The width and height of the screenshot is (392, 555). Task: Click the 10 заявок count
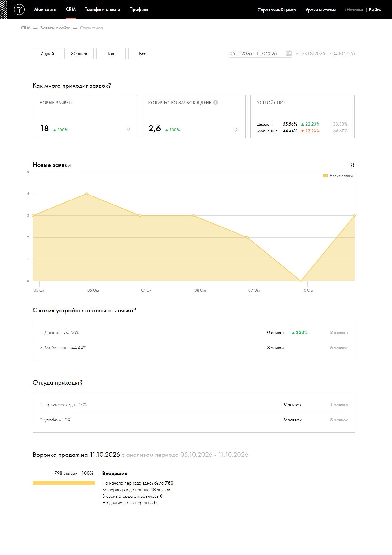click(275, 333)
